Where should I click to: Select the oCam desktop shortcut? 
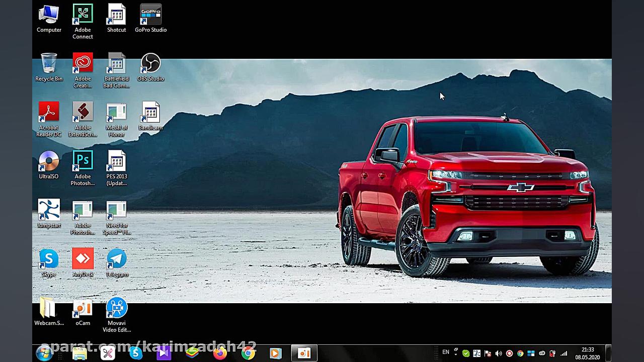(83, 312)
